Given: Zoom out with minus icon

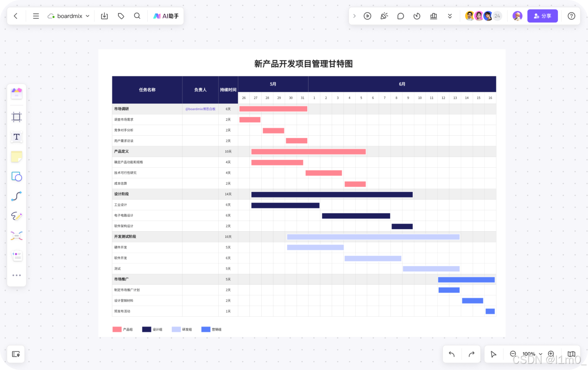Looking at the screenshot, I should pos(513,354).
